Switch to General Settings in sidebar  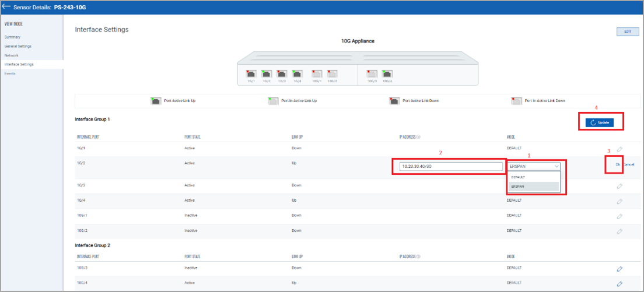click(18, 46)
